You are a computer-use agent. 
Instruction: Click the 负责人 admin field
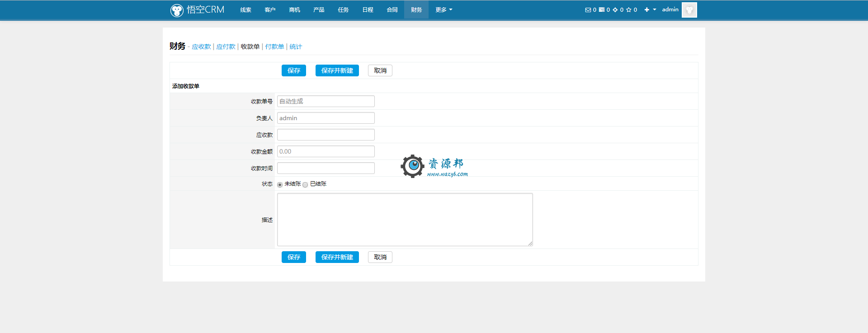point(326,118)
